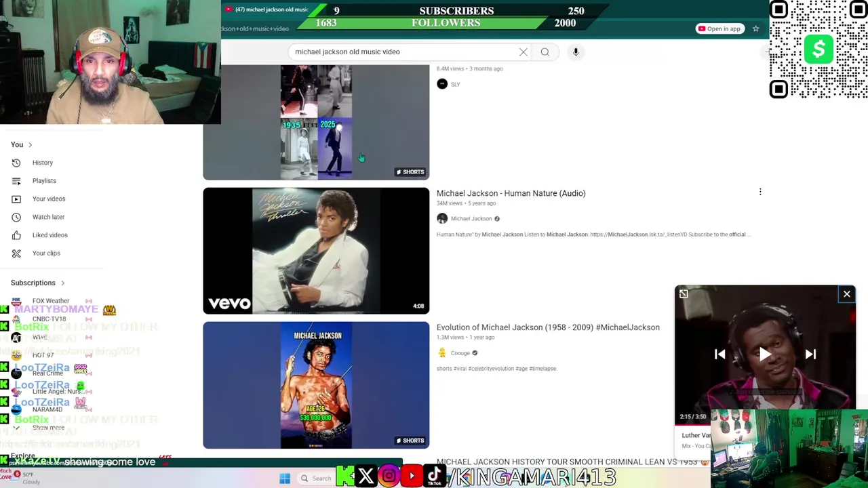Visit the Couuge channel name
This screenshot has height=488, width=868.
(460, 353)
